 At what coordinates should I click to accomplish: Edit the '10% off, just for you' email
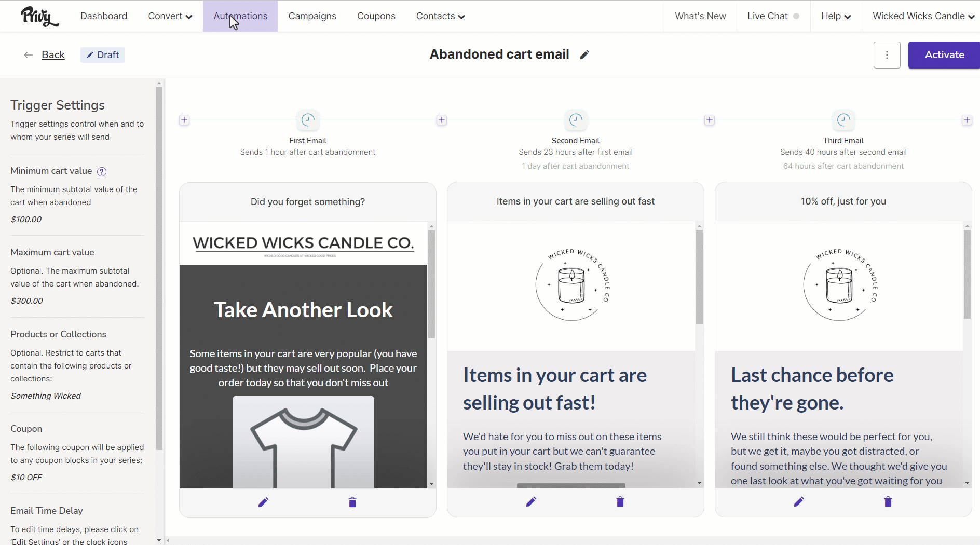pyautogui.click(x=799, y=501)
